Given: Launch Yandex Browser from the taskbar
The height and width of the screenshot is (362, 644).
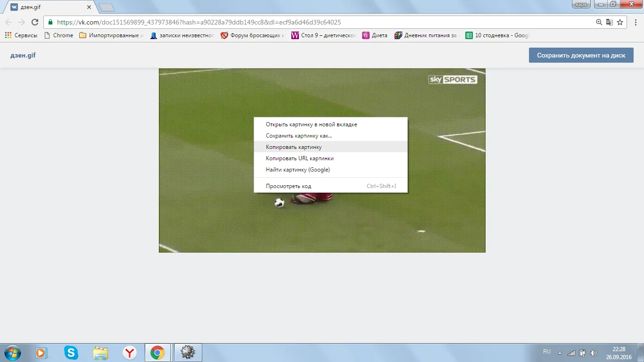Looking at the screenshot, I should click(x=130, y=353).
